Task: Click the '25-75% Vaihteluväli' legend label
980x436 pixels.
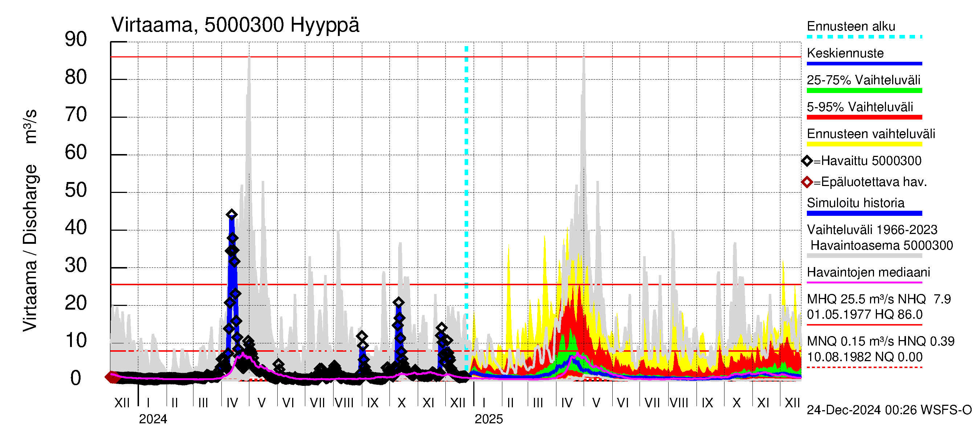Action: tap(863, 80)
